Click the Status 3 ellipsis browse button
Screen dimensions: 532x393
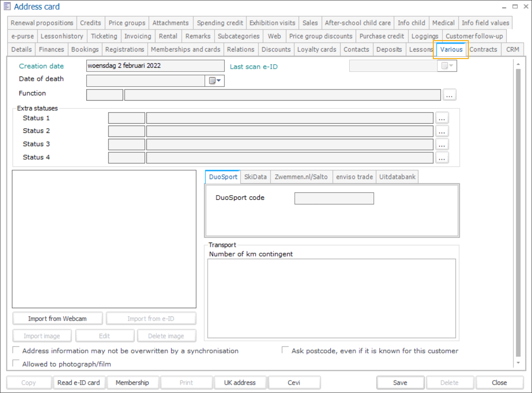(x=442, y=145)
